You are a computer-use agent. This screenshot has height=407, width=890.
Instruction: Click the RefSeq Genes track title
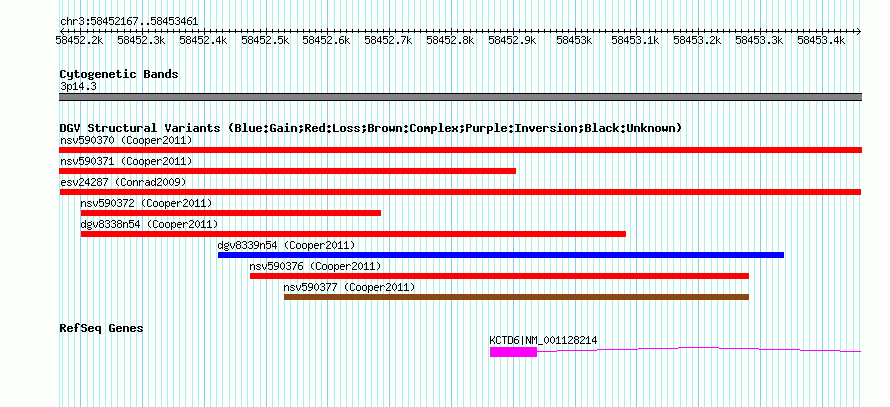coord(102,328)
